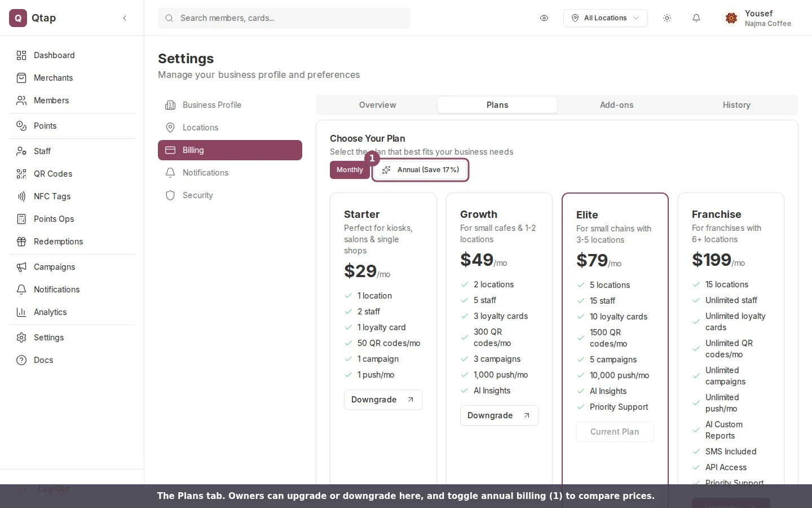The height and width of the screenshot is (508, 812).
Task: Click the Yousef Najma Coffee account name
Action: click(x=767, y=18)
